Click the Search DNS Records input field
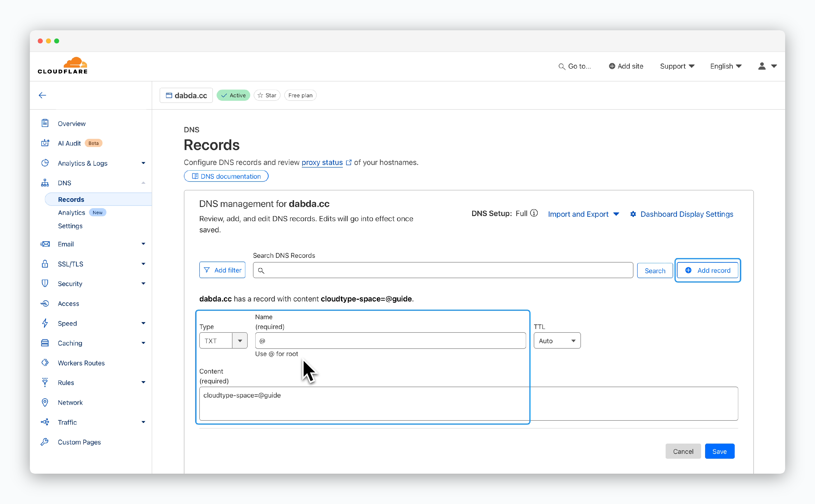Screen dimensions: 815x504 (443, 270)
